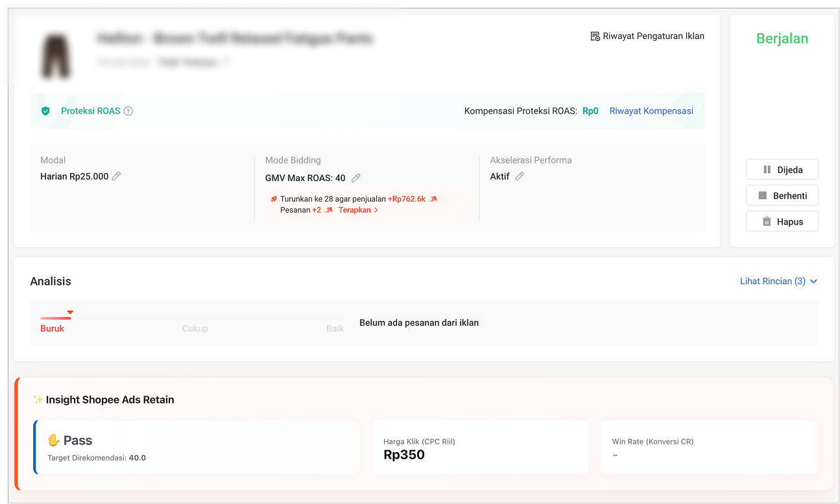Expand the Lihat Rincian (3) details

click(x=772, y=281)
